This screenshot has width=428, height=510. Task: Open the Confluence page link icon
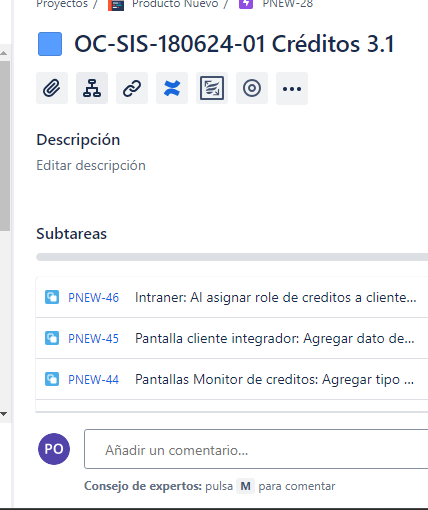pos(172,88)
